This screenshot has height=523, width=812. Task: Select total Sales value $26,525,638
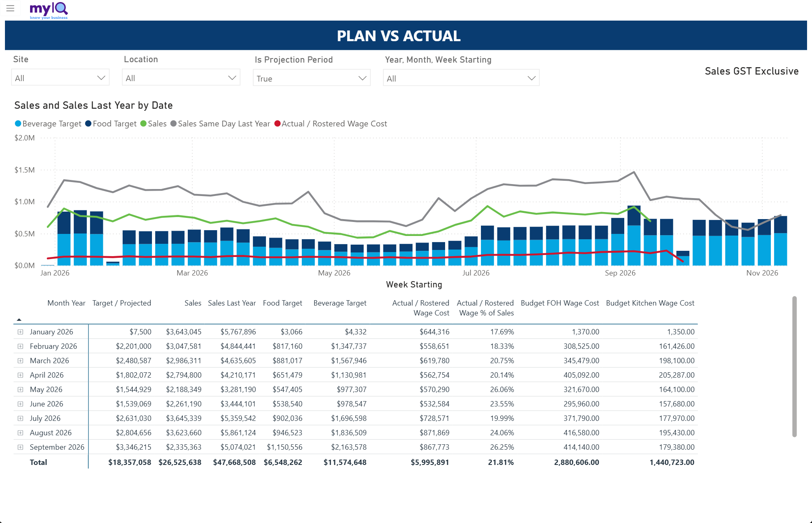click(180, 462)
